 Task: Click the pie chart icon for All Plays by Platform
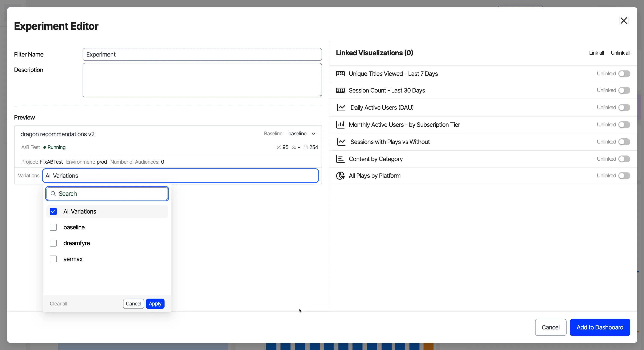pos(340,176)
